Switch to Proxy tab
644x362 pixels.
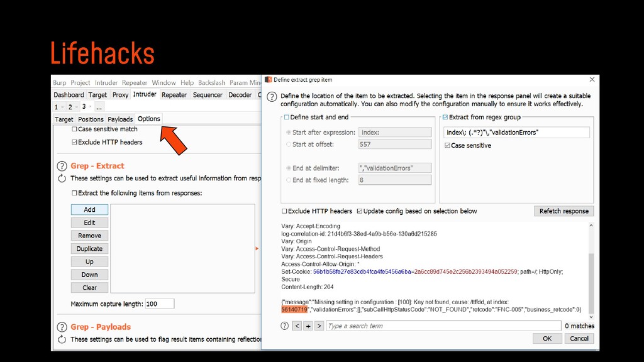pos(120,95)
